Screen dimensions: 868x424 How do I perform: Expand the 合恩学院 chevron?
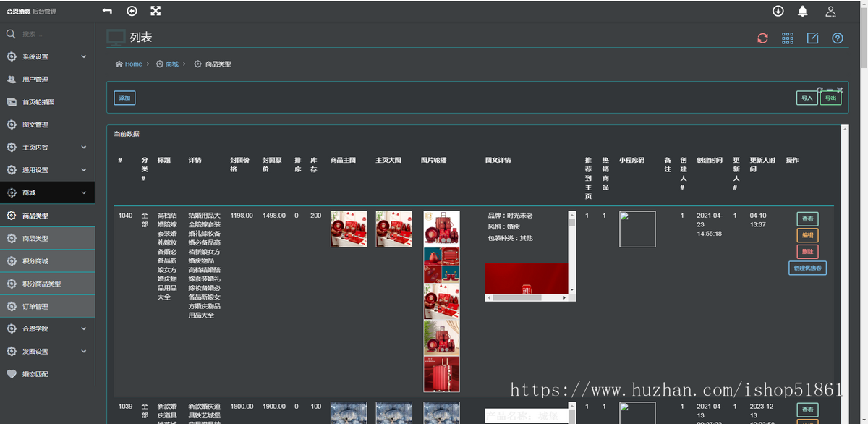(84, 328)
